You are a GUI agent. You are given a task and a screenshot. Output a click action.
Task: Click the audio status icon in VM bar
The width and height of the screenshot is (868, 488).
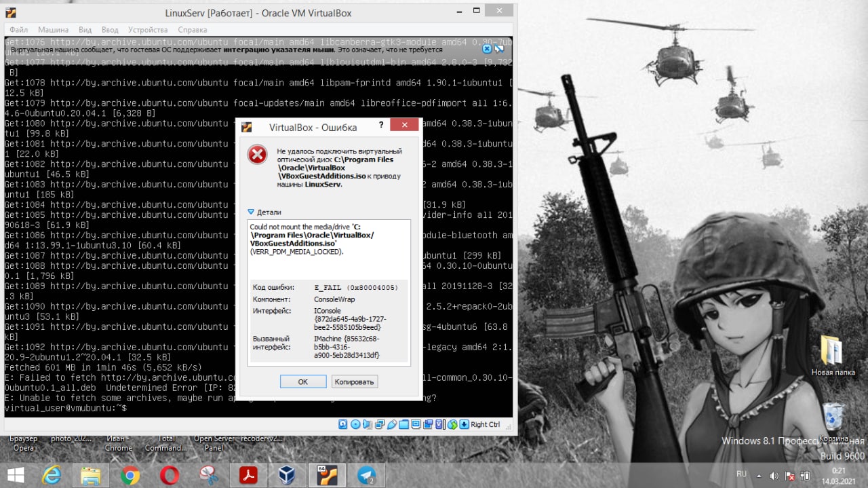367,424
